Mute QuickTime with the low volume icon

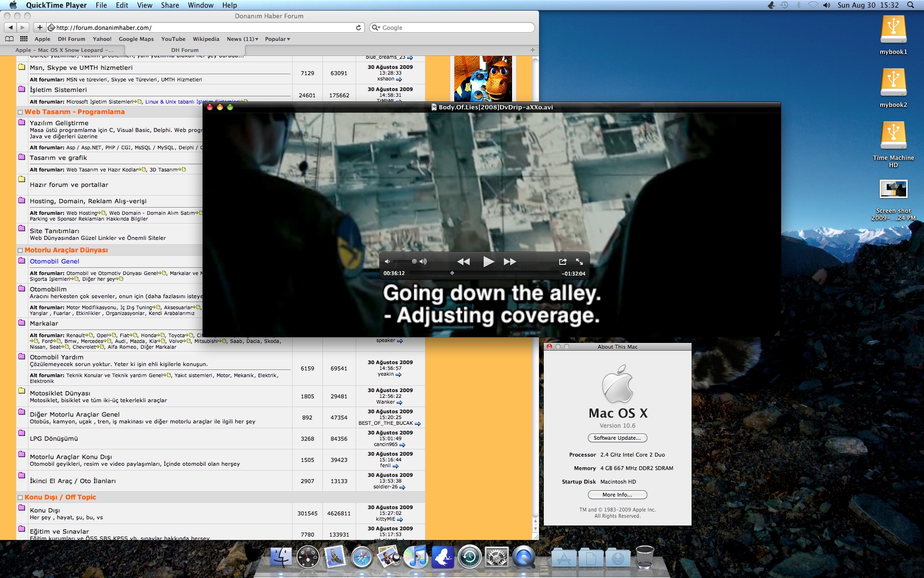tap(387, 262)
